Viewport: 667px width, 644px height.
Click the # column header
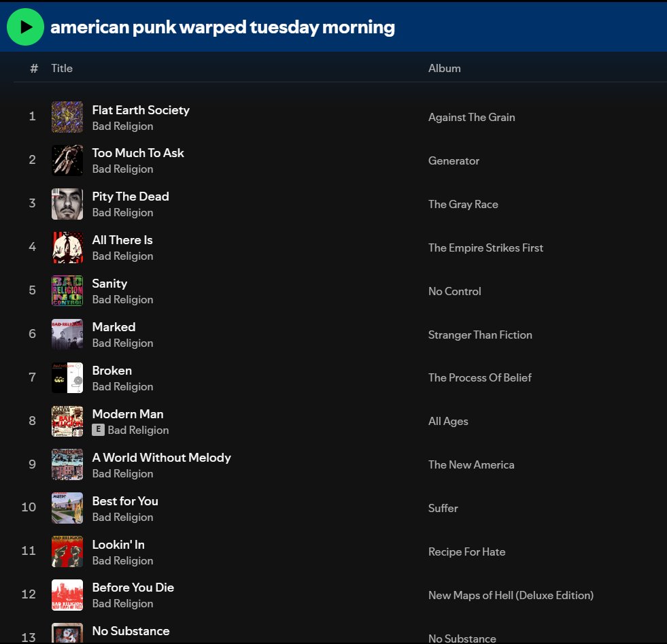click(x=34, y=69)
